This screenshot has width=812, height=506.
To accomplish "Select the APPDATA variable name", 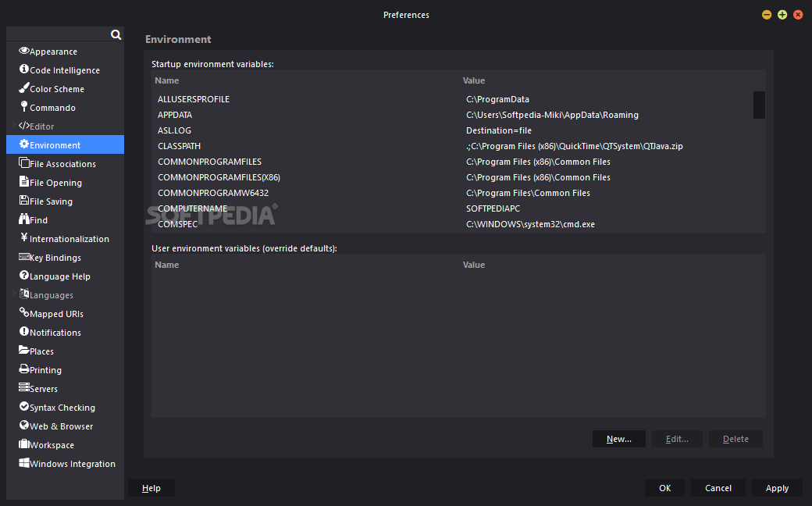I will pos(175,115).
